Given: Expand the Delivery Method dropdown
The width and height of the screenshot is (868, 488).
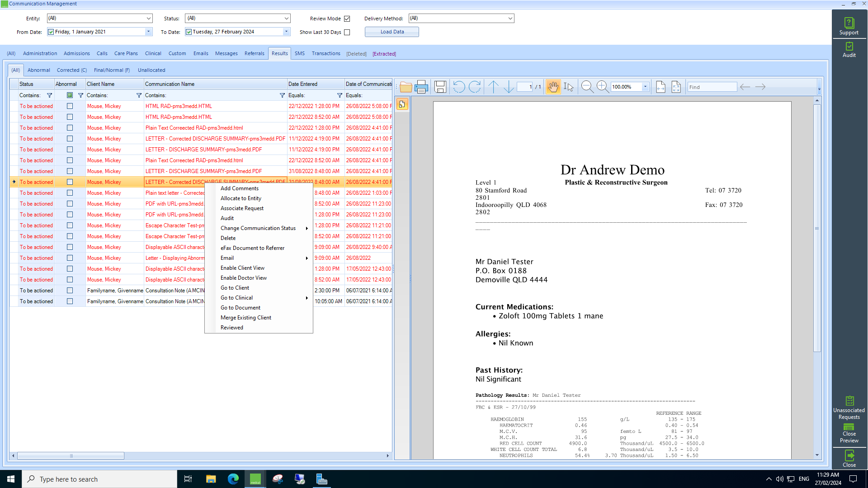Looking at the screenshot, I should pyautogui.click(x=510, y=19).
